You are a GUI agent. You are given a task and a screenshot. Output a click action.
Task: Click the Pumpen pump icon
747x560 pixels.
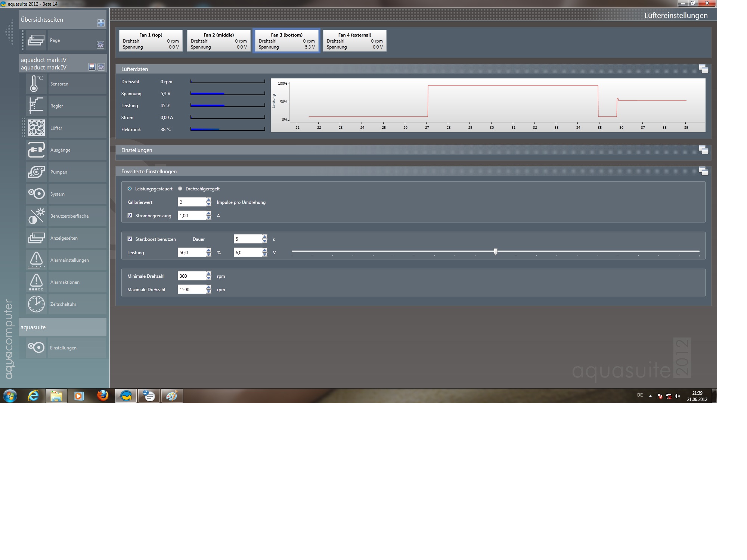point(36,172)
